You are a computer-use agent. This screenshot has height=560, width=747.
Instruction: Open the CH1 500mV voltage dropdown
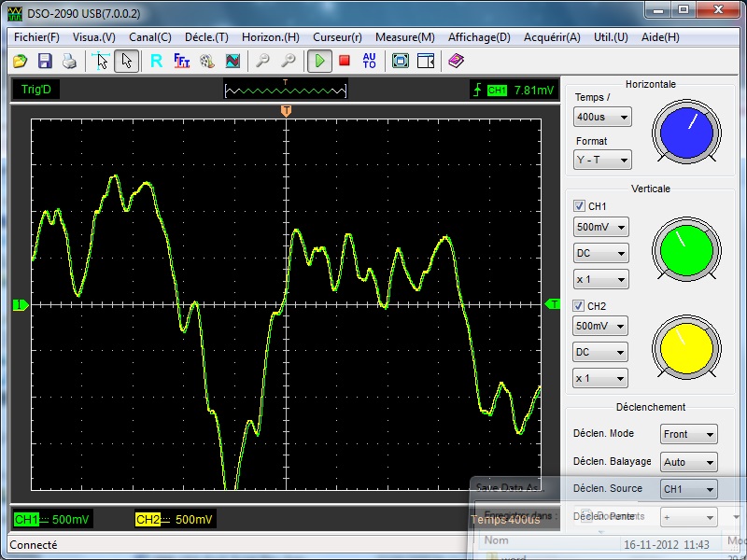pos(601,228)
